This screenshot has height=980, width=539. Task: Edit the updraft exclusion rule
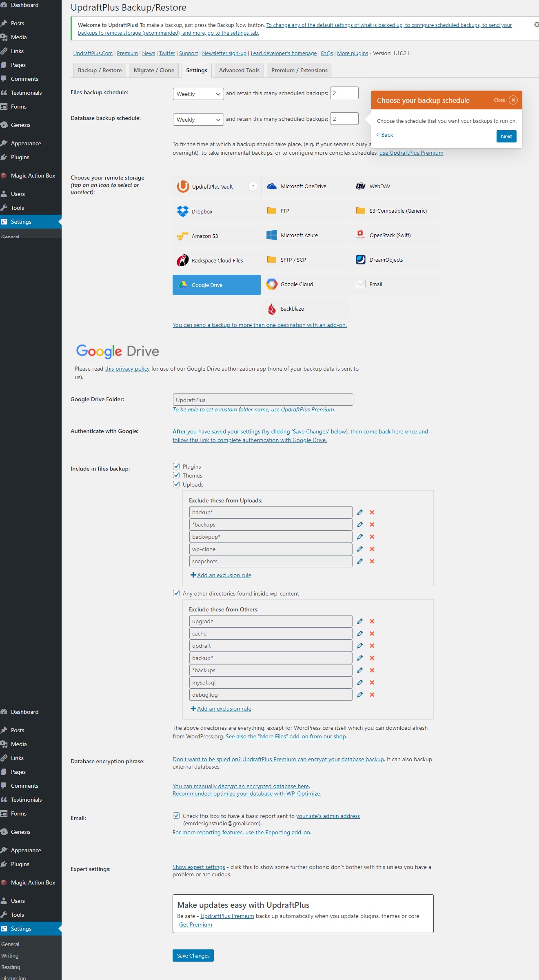360,646
